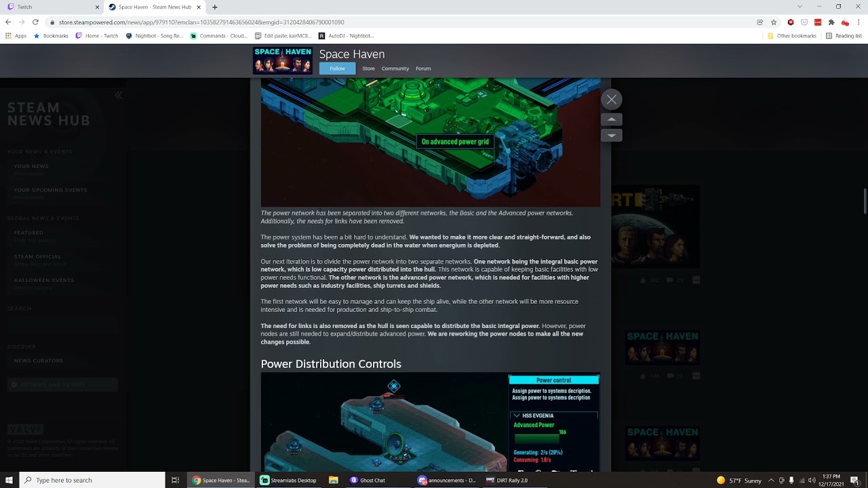Click the Power Distribution Controls screenshot
Screen dimensions: 868x488
431,422
